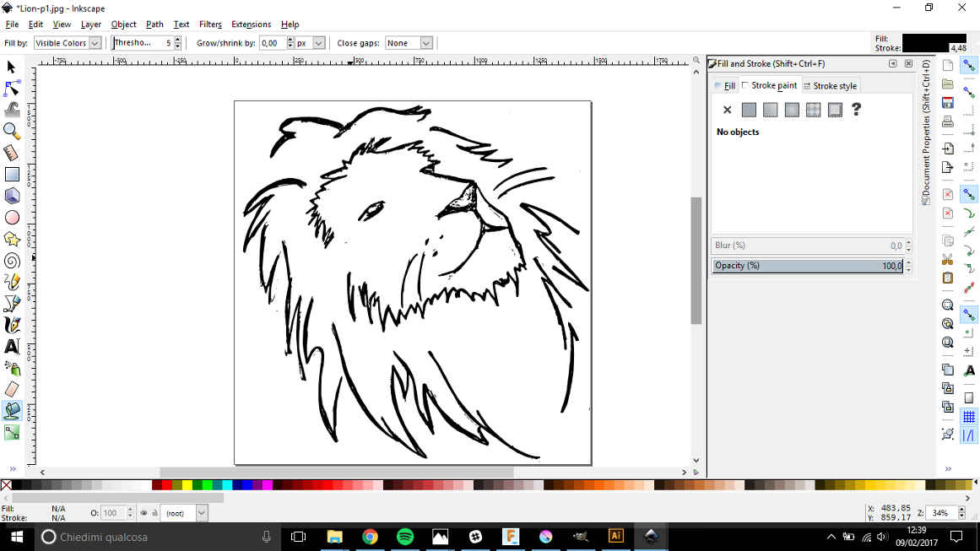Open the Layer menu
Image resolution: width=980 pixels, height=551 pixels.
pyautogui.click(x=90, y=24)
